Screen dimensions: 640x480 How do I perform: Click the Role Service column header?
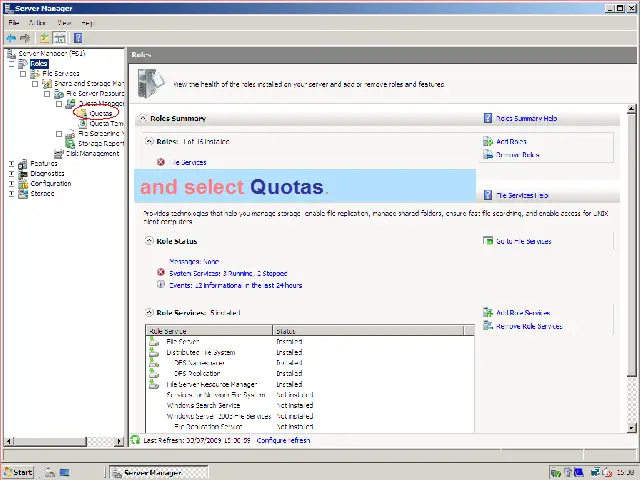pos(209,331)
